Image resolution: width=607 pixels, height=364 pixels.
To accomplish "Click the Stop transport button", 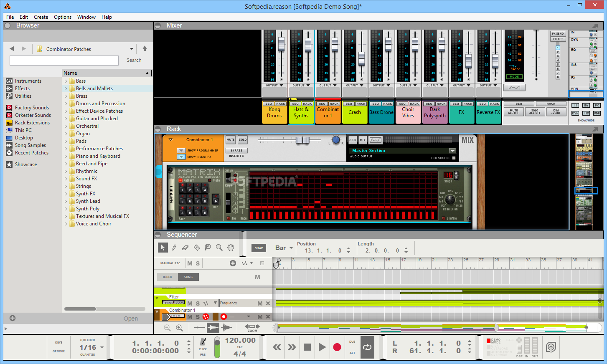I will click(307, 347).
